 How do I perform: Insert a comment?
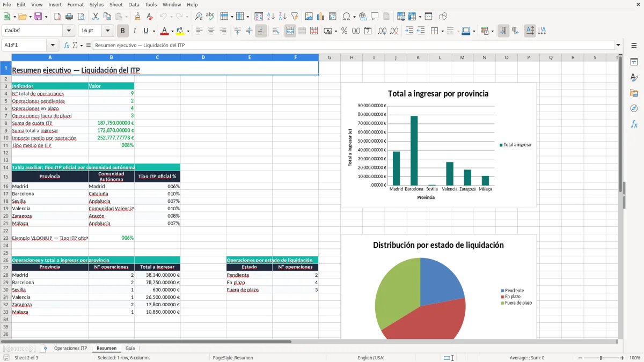coord(375,17)
